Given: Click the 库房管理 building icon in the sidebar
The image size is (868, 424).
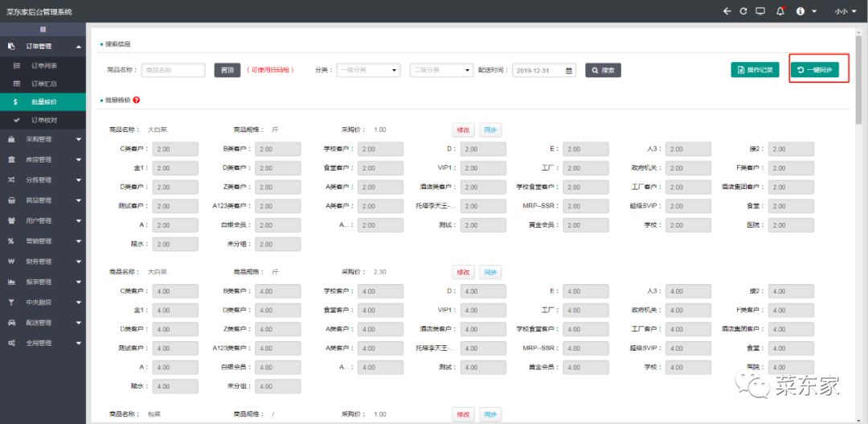Looking at the screenshot, I should (11, 159).
